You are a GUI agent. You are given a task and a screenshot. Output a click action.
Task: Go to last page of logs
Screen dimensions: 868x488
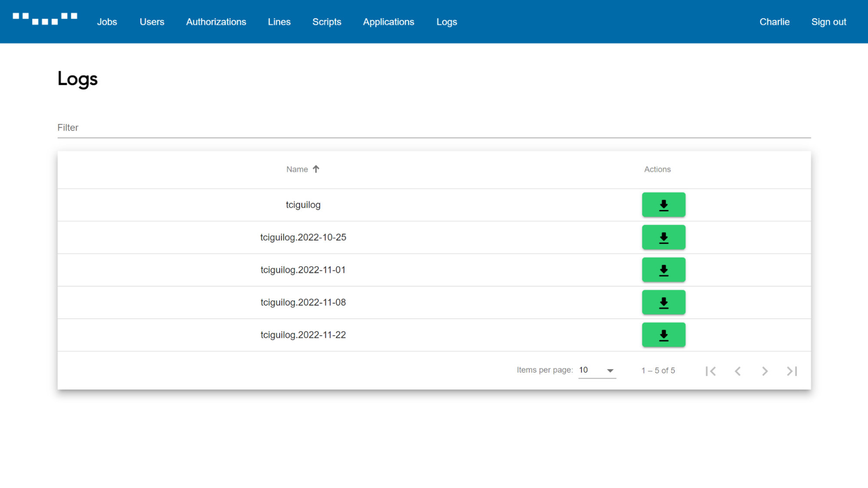tap(792, 371)
